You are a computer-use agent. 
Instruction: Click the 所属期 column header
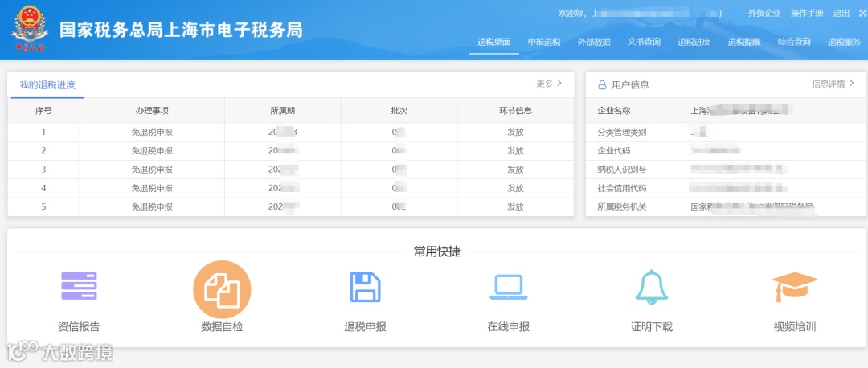282,111
